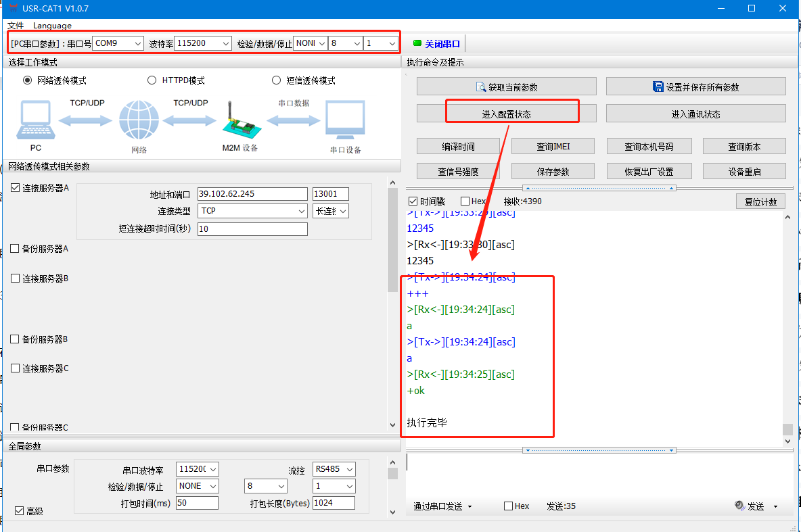This screenshot has width=801, height=532.
Task: Click the log output vertical scrollbar
Action: [787, 324]
